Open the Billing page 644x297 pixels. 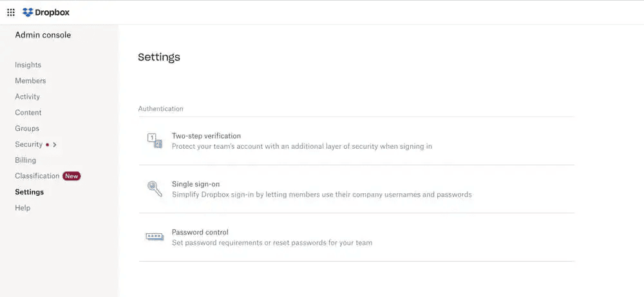(26, 160)
